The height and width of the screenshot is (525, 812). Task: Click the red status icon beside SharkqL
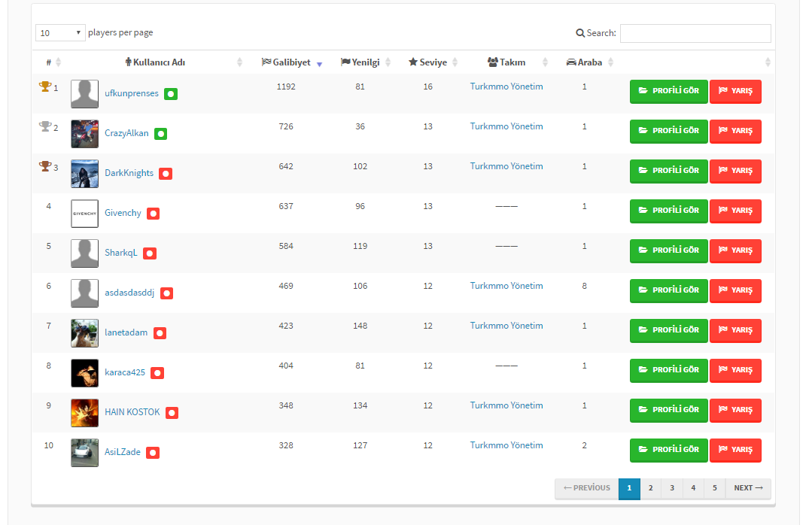tap(150, 253)
